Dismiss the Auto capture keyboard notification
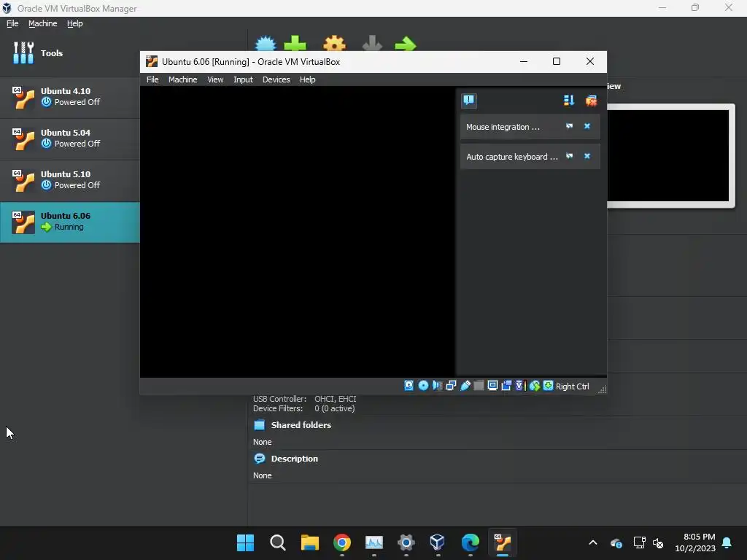This screenshot has height=560, width=747. point(587,156)
